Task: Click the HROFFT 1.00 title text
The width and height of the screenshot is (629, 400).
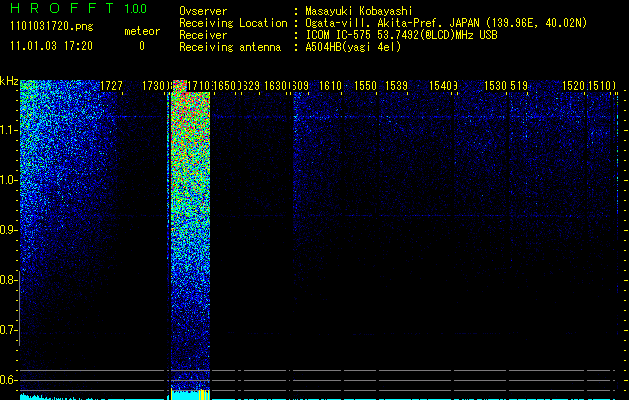Action: coord(78,8)
